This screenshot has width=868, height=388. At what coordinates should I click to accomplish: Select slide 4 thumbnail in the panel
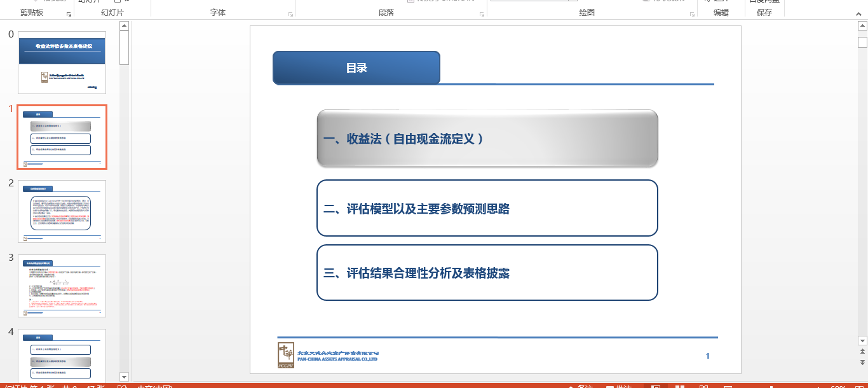click(62, 355)
